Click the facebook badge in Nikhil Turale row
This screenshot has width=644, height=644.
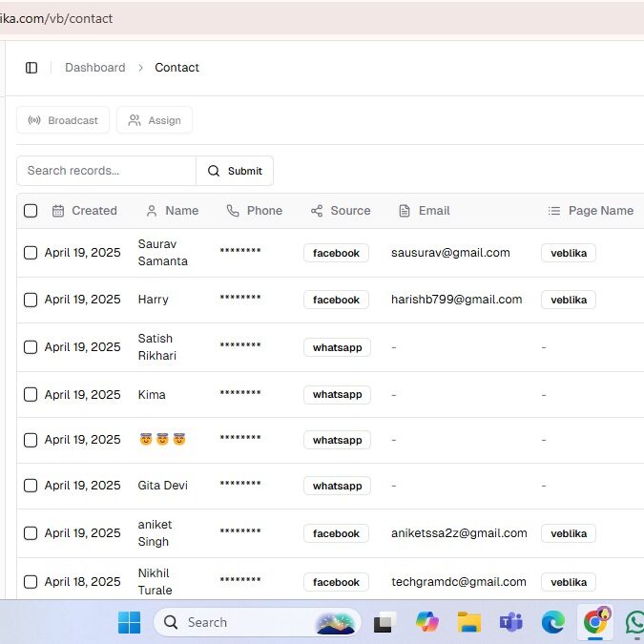pos(336,582)
